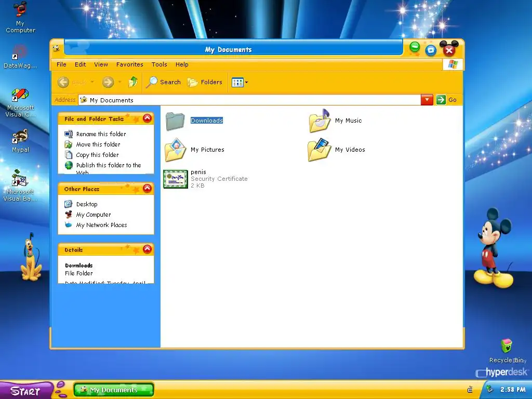Open the Edit menu

[80, 64]
